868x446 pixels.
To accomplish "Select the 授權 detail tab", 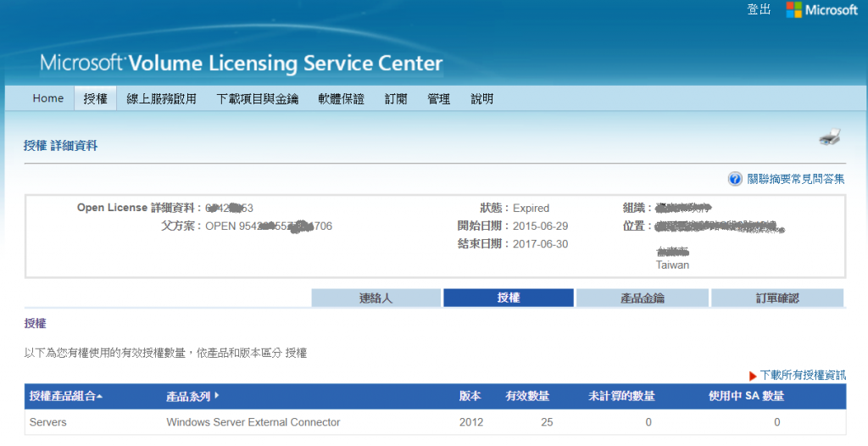I will click(x=509, y=298).
